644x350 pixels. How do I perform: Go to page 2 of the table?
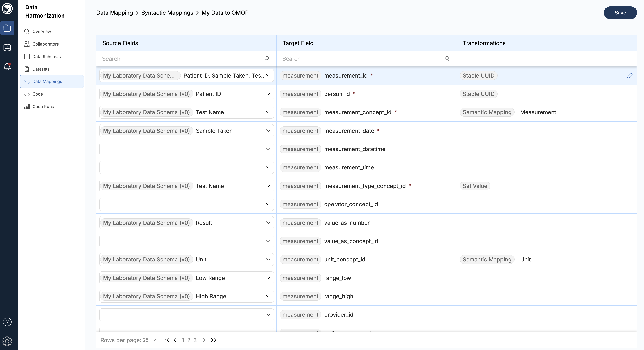tap(189, 340)
